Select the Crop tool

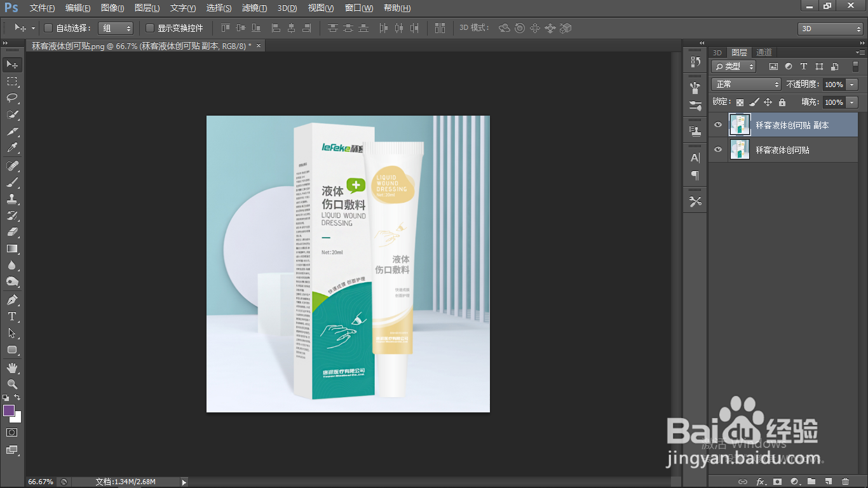point(12,132)
